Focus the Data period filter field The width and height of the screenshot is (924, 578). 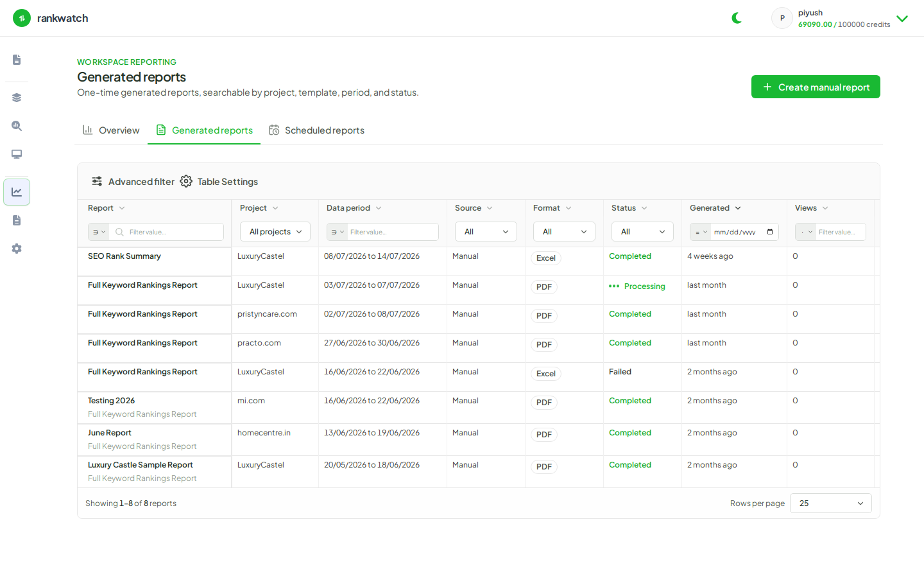[393, 232]
